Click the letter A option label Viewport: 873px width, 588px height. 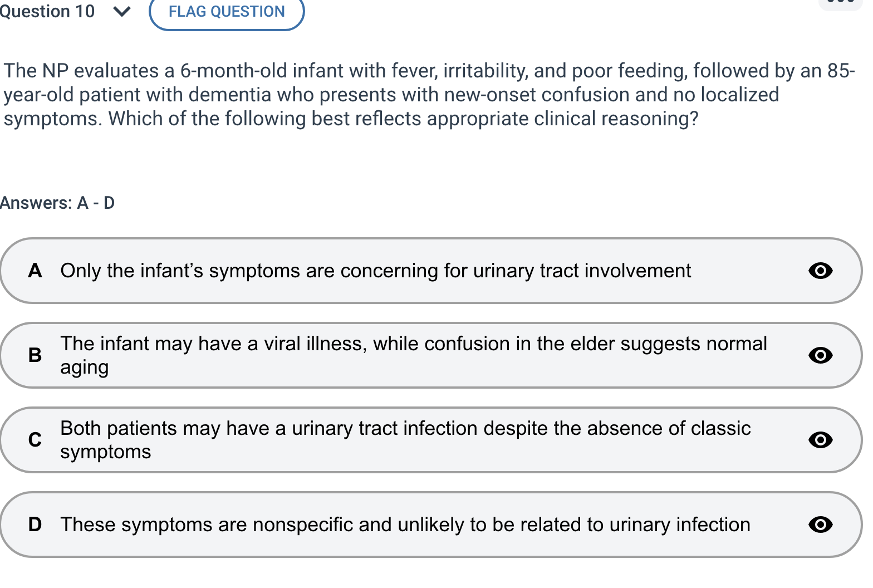[35, 271]
